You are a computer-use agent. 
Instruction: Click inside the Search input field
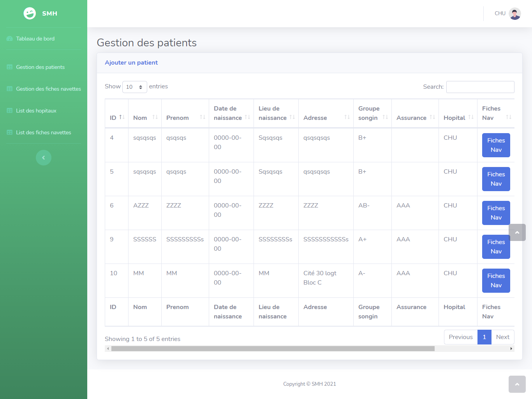pyautogui.click(x=480, y=87)
